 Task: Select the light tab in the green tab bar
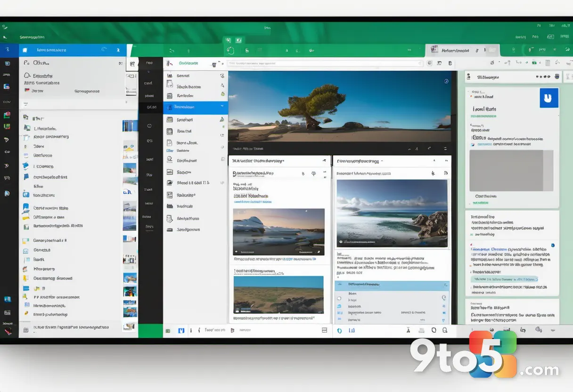(x=462, y=50)
